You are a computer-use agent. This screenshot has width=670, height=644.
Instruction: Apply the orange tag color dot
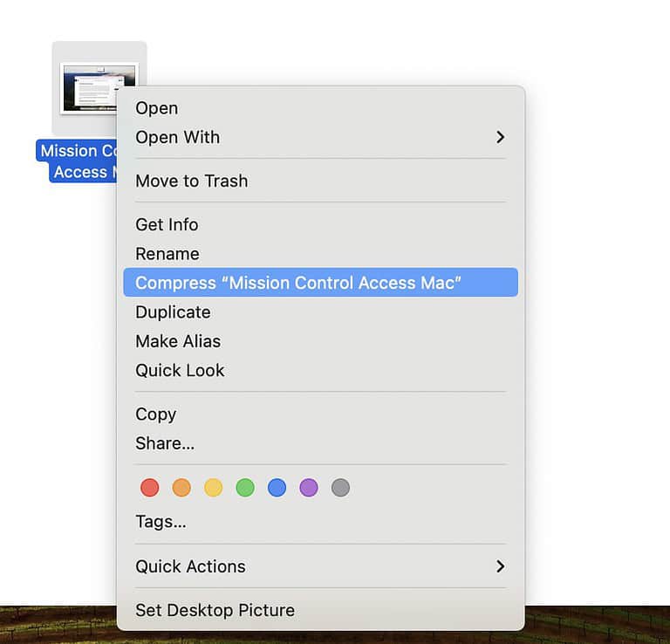point(181,488)
